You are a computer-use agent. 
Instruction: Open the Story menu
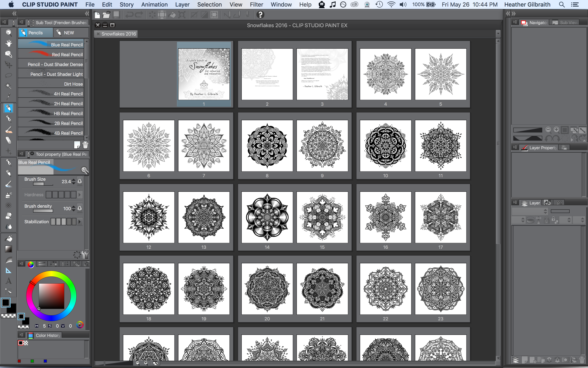(x=127, y=4)
